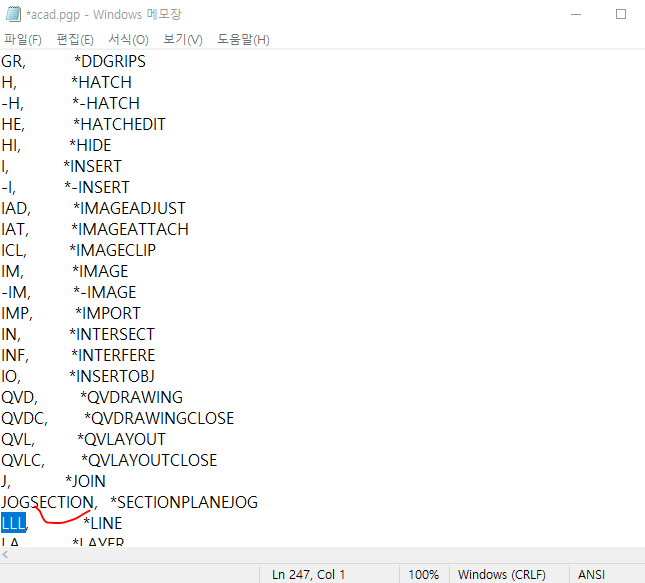Click the *LINE text
645x583 pixels.
tap(102, 523)
